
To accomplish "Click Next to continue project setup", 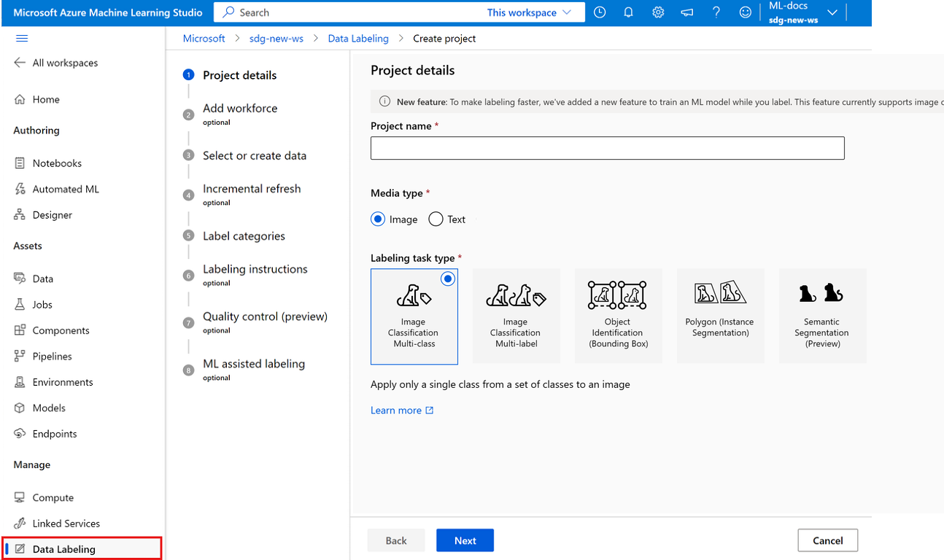I will [465, 540].
